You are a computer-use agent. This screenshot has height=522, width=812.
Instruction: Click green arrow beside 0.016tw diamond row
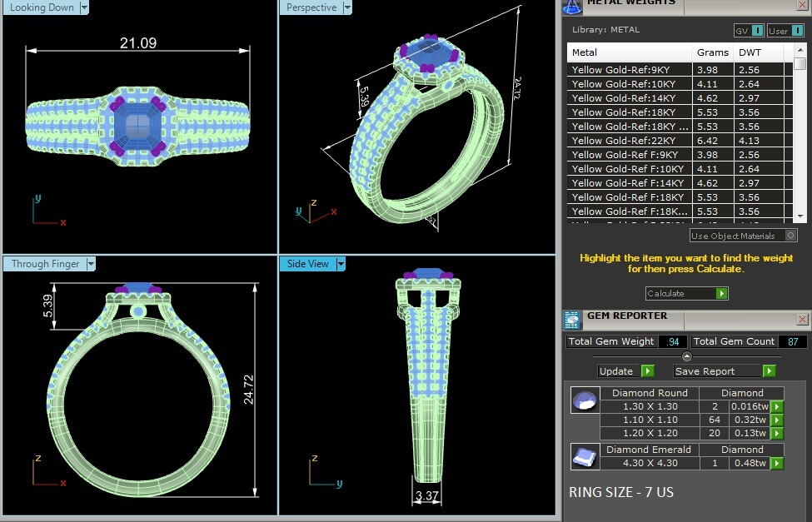tap(777, 406)
